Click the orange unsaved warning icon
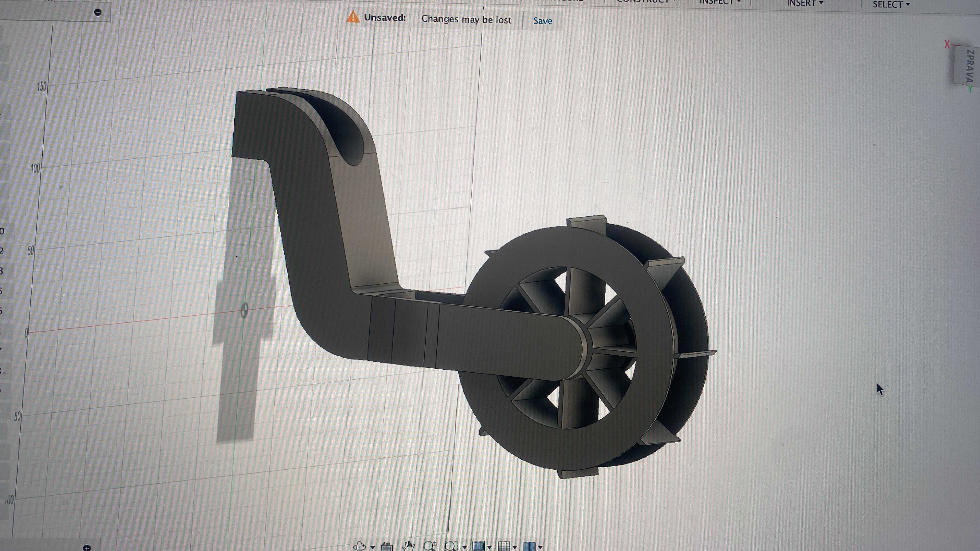This screenshot has width=980, height=551. [353, 17]
